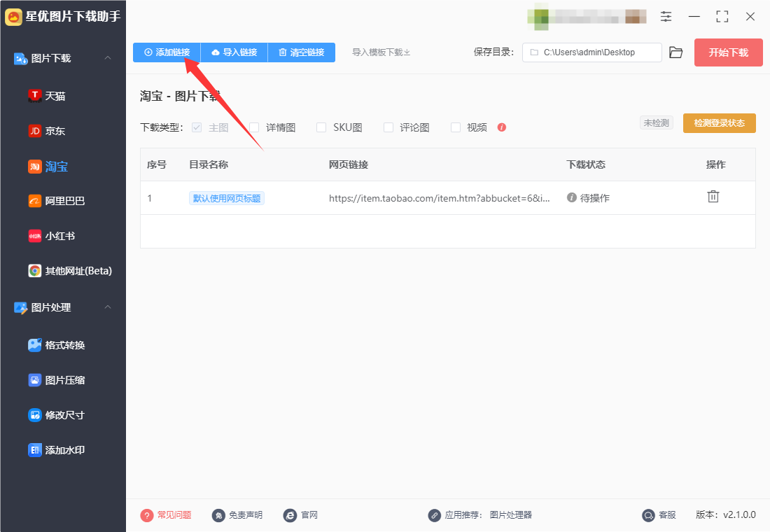Open 客服 customer service chat
The image size is (770, 532).
coord(659,514)
